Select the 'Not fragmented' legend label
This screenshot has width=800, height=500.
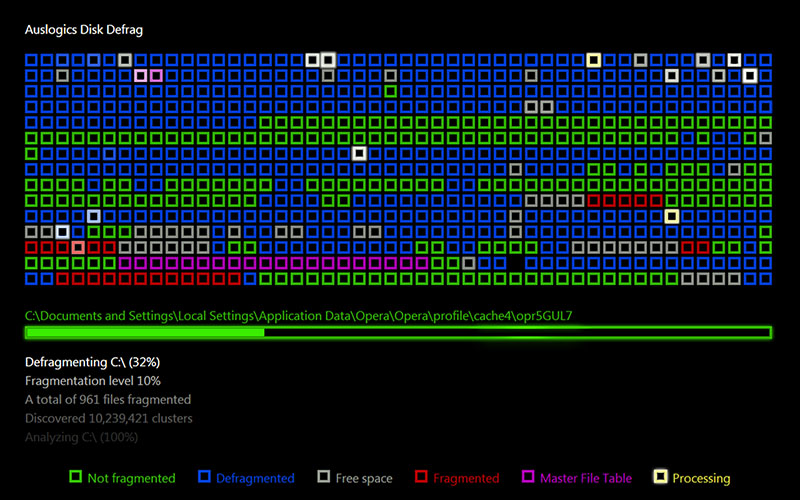tap(131, 479)
